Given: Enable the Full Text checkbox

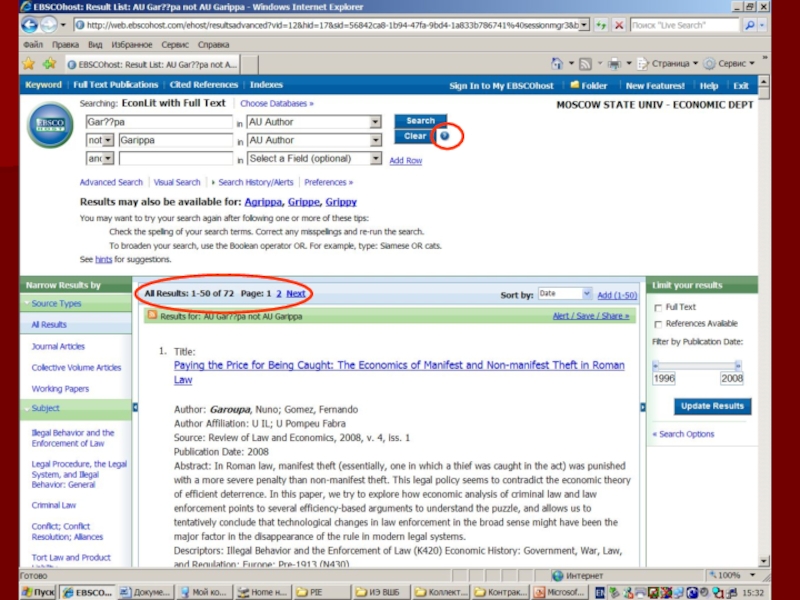Looking at the screenshot, I should tap(658, 308).
